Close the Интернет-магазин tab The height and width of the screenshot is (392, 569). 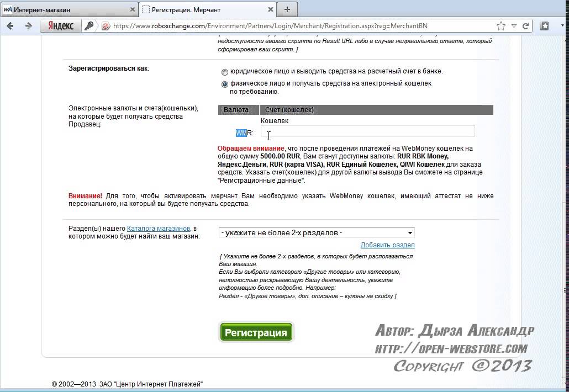(133, 10)
